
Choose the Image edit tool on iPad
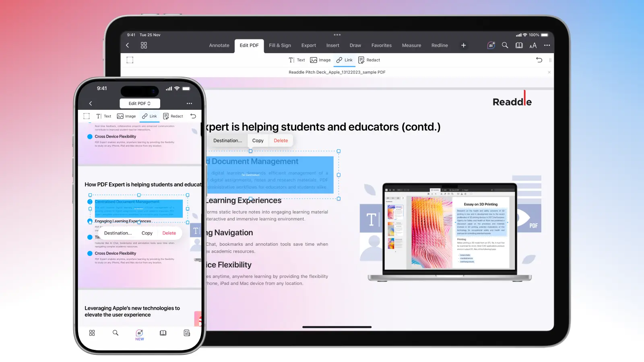320,60
